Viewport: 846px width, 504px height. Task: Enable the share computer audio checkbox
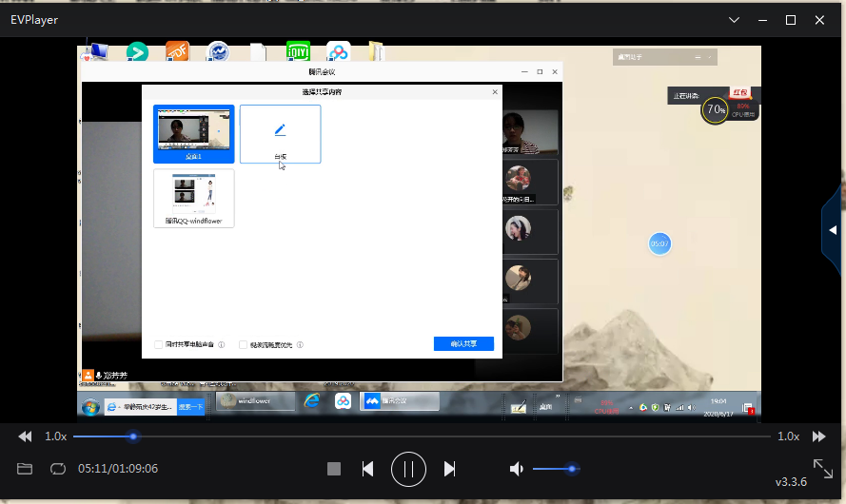(158, 344)
